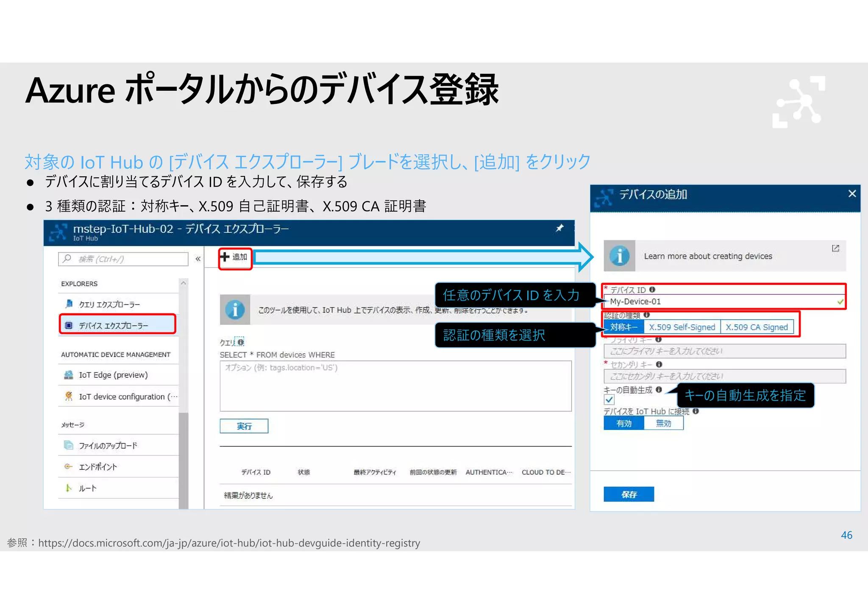Click info icon next to 認証の種類
Viewport: 868px width, 614px height.
646,315
